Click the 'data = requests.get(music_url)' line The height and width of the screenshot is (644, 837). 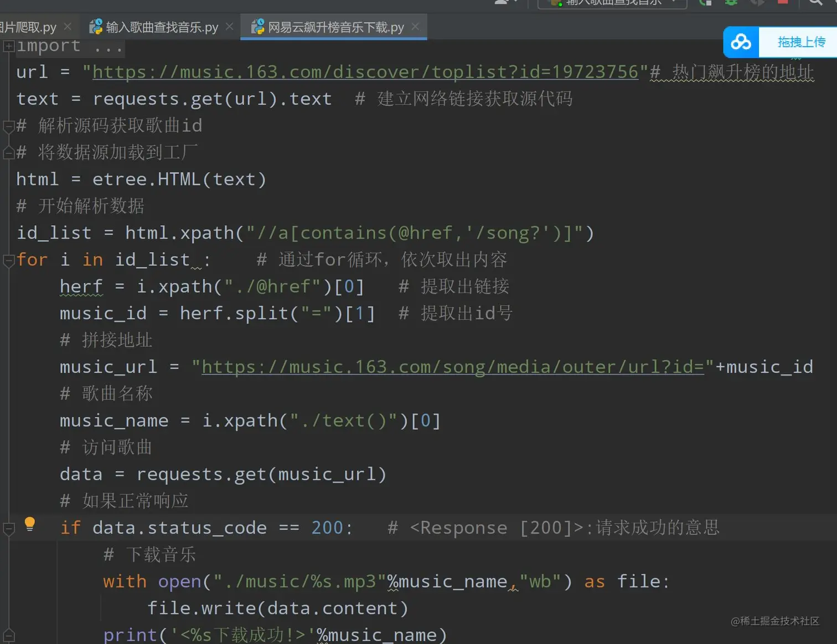pos(223,475)
